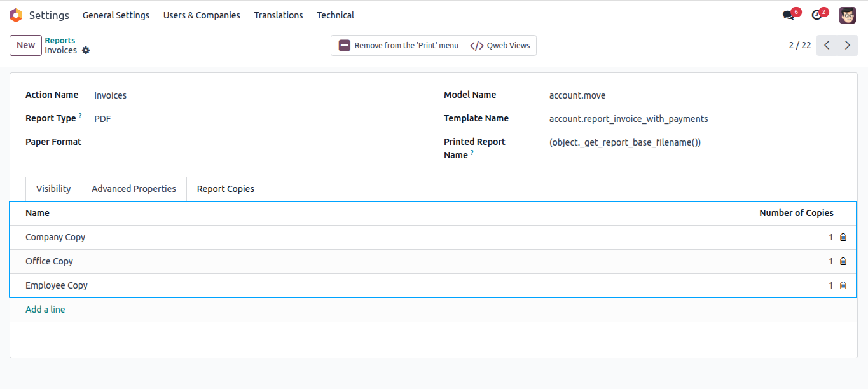Open the General Settings menu
Screen dimensions: 868x389
116,15
